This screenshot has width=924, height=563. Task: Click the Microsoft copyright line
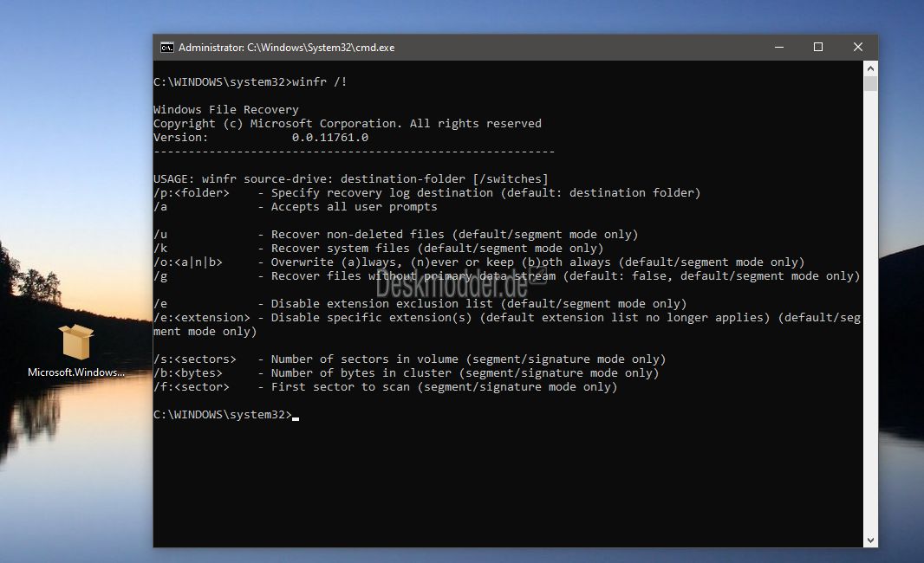tap(347, 124)
